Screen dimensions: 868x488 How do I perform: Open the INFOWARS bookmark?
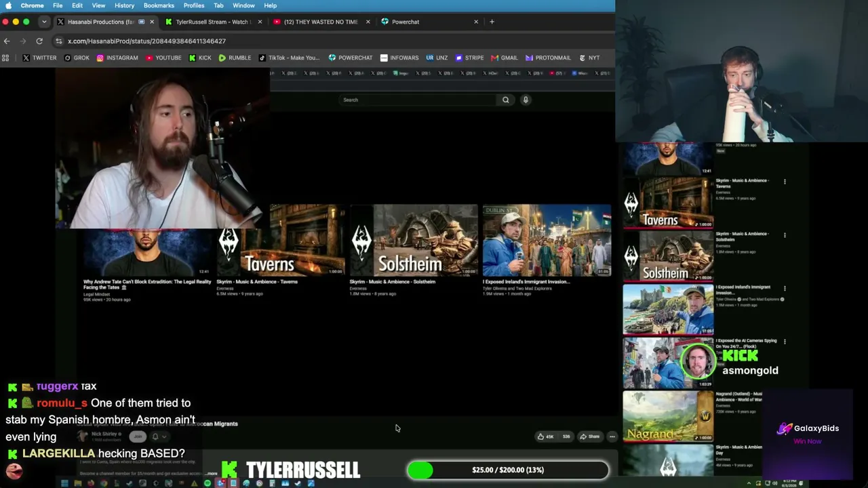(399, 58)
